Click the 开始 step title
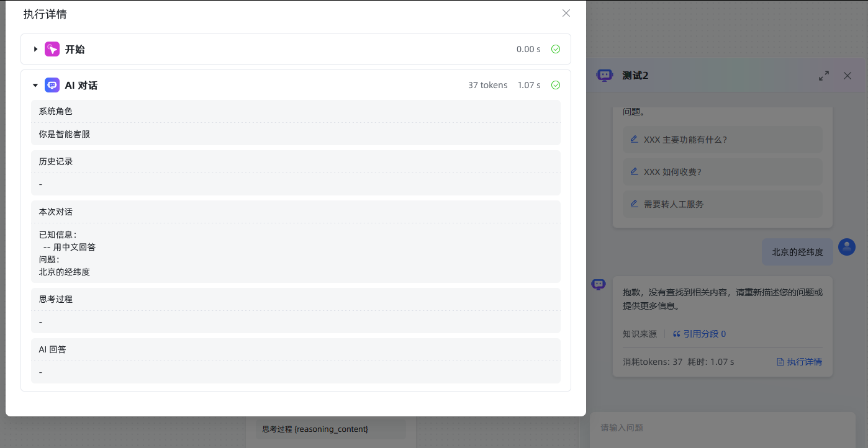868x448 pixels. [75, 49]
